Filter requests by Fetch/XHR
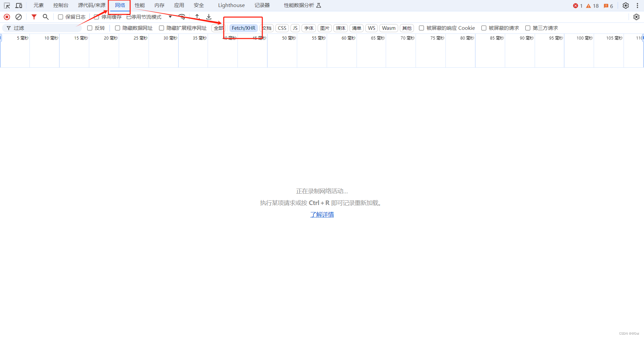 (244, 28)
